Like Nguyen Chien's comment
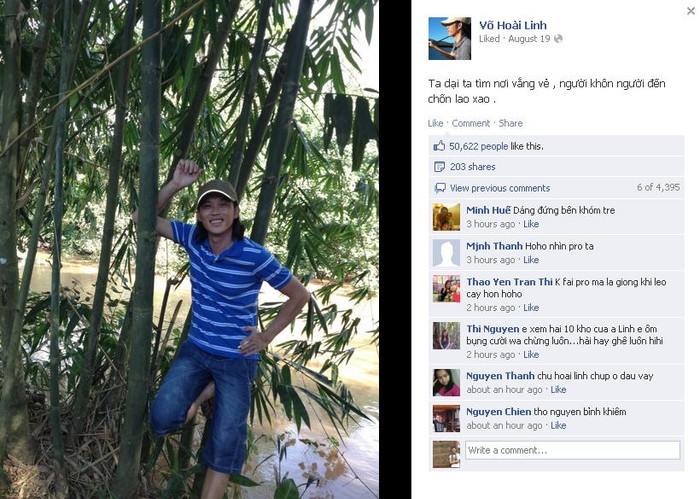This screenshot has width=700, height=499. point(558,426)
